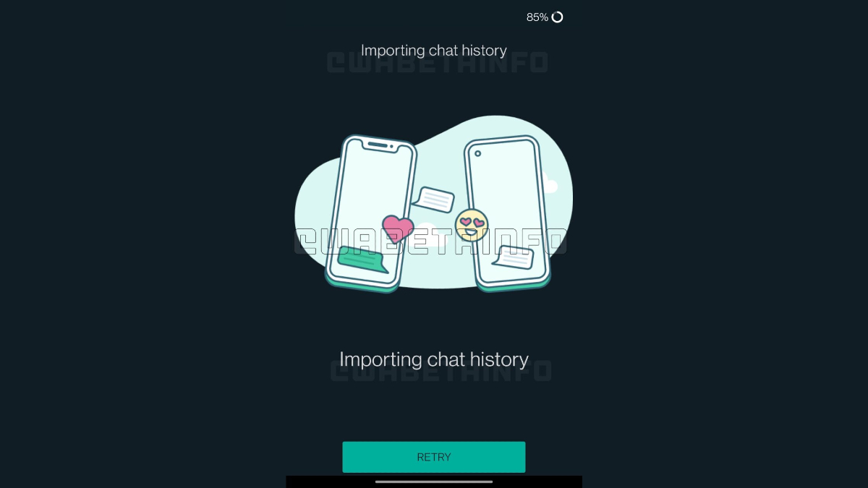The height and width of the screenshot is (488, 868).
Task: Click the black navigation bar area
Action: point(434,481)
